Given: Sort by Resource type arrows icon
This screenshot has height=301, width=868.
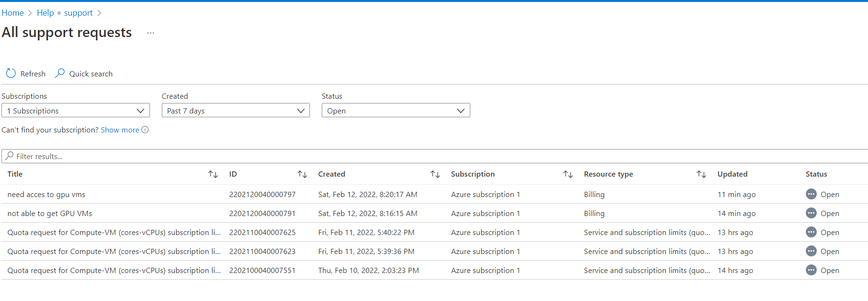Looking at the screenshot, I should (x=701, y=174).
